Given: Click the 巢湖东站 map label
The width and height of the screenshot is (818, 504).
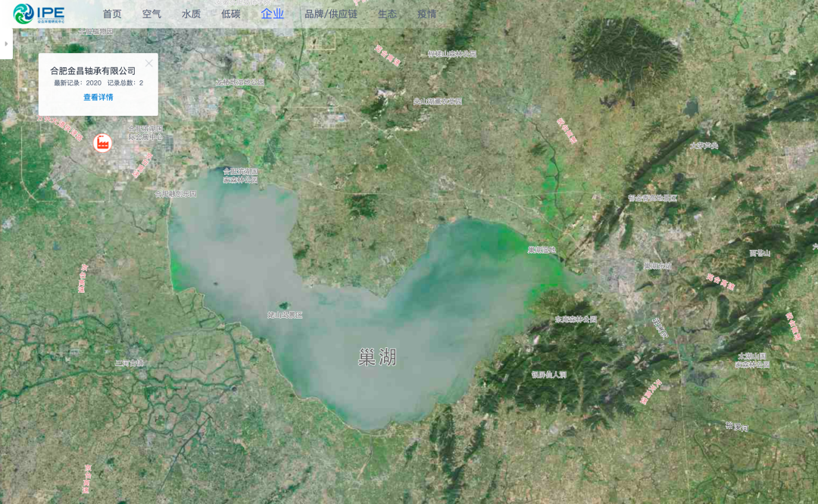Looking at the screenshot, I should point(657,266).
